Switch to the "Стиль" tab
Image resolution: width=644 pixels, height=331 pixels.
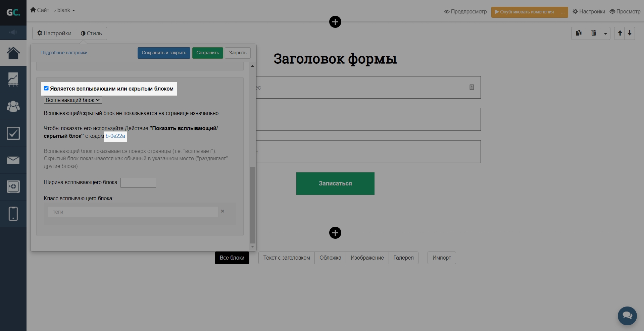click(x=91, y=34)
